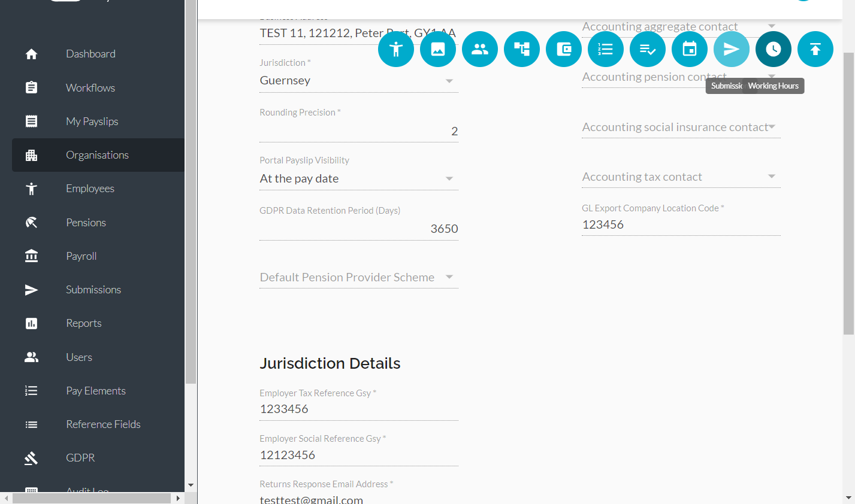Click the Reports chart icon
855x504 pixels.
pos(32,323)
